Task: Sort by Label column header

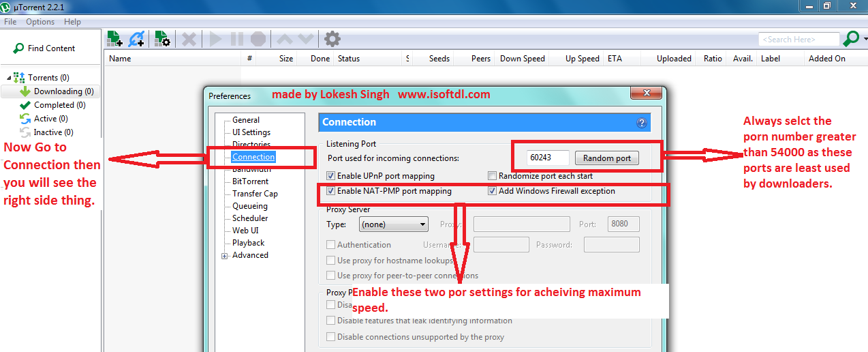Action: [x=771, y=59]
